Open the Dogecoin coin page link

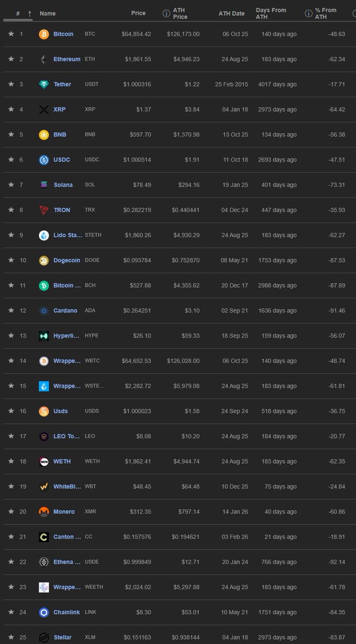pos(67,260)
